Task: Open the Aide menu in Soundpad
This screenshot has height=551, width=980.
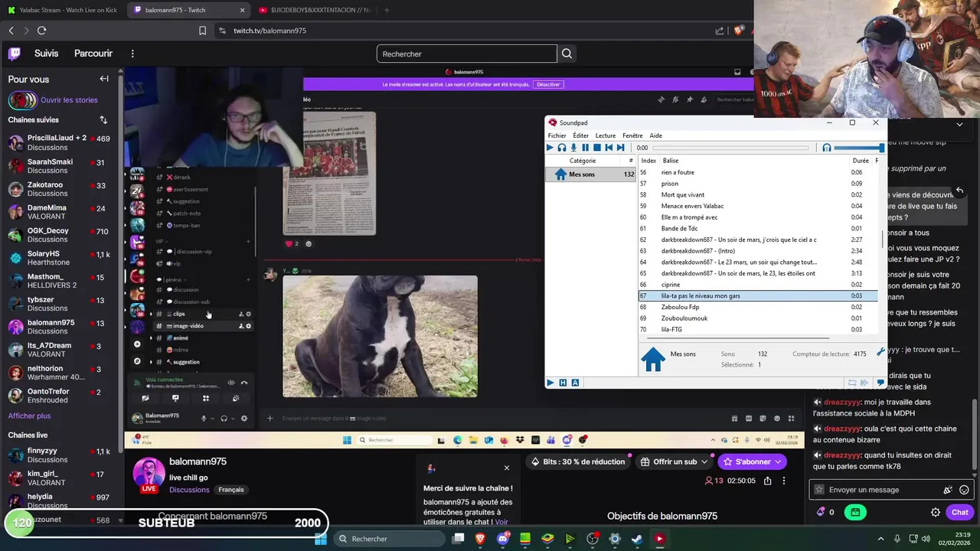Action: (655, 135)
